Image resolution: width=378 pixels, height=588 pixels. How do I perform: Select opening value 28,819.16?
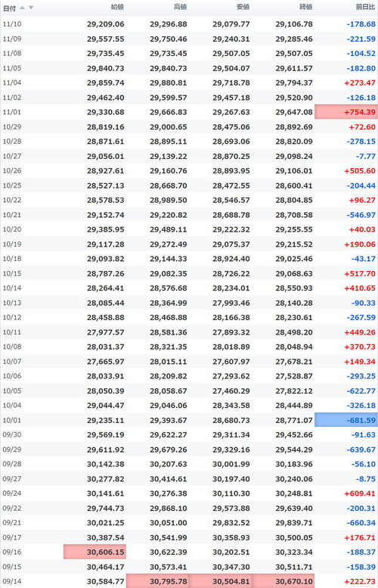106,126
